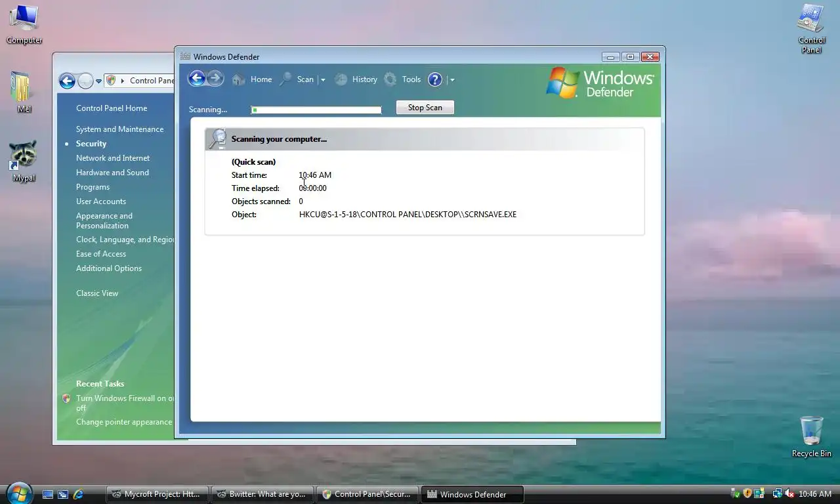840x504 pixels.
Task: Click Show Desktop quick launch icon
Action: pos(48,494)
